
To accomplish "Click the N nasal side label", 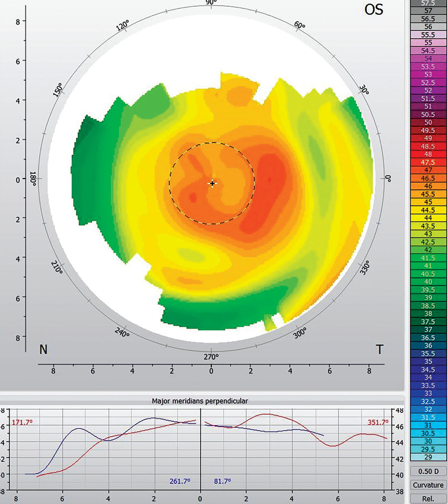I will tap(43, 350).
